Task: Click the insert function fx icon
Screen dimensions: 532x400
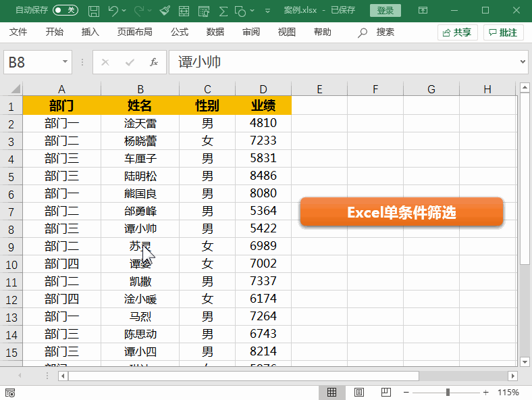Action: (154, 62)
